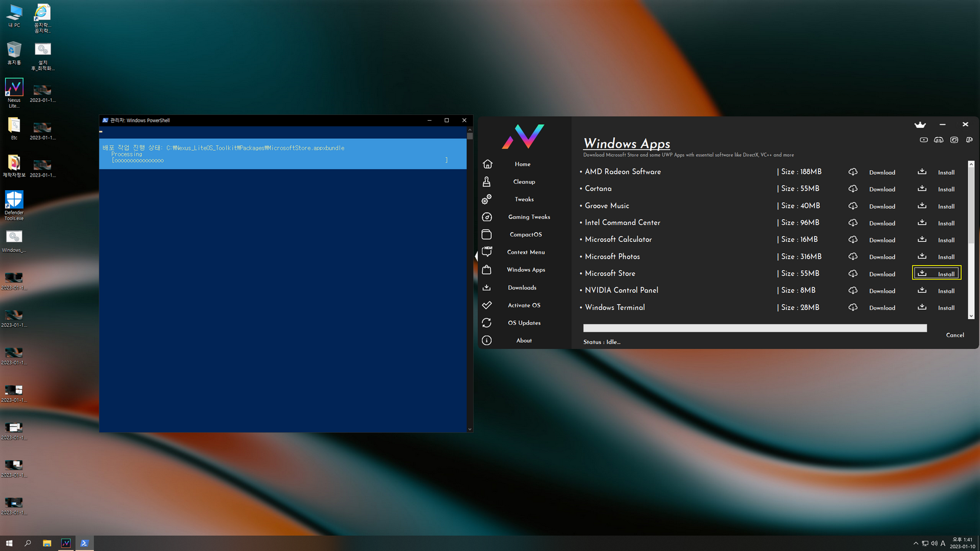Install Groove Music

(x=946, y=207)
